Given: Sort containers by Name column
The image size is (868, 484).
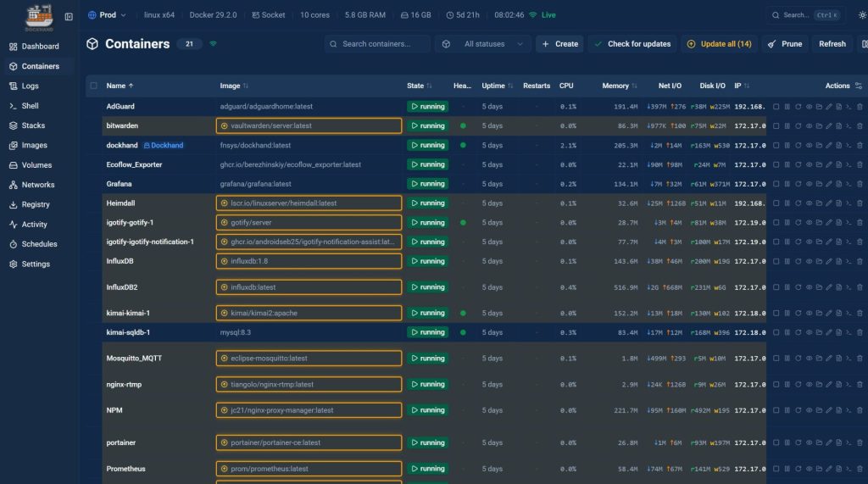Looking at the screenshot, I should [x=120, y=86].
